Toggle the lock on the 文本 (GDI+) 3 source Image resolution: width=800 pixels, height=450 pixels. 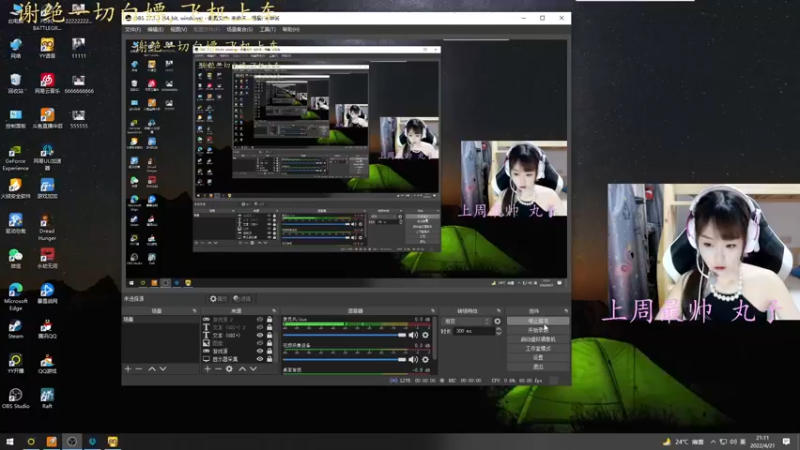(269, 328)
